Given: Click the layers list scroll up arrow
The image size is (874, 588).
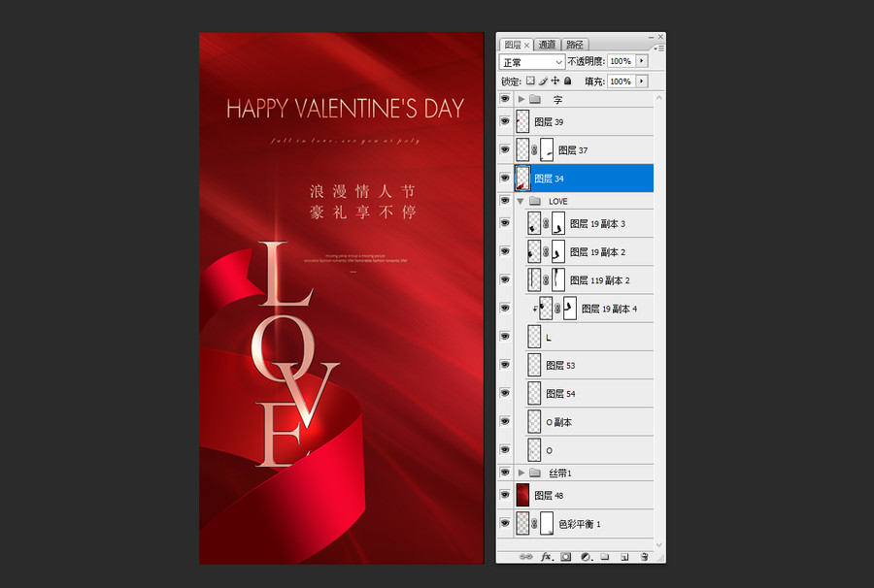Looking at the screenshot, I should (x=659, y=98).
